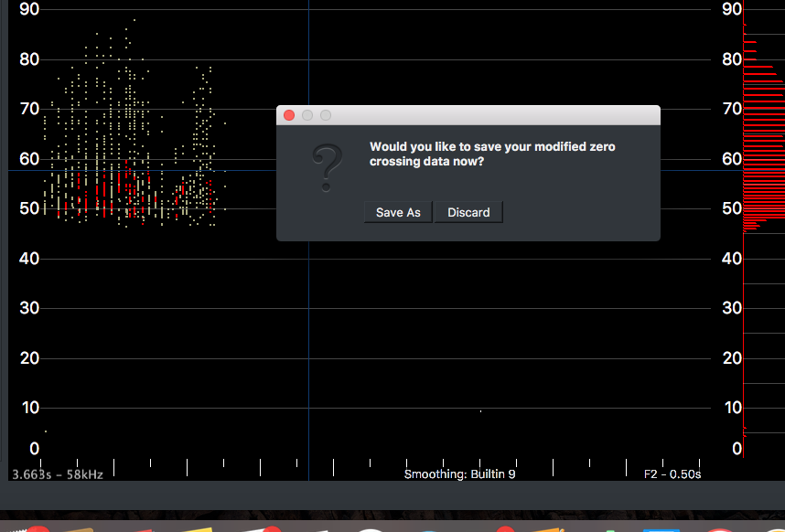
Task: Click the Save As button
Action: coord(398,212)
